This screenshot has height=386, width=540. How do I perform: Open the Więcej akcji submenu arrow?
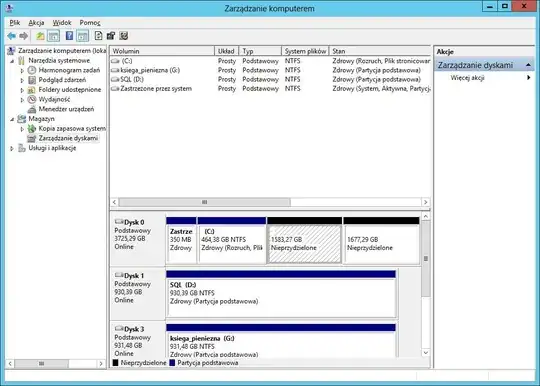click(529, 77)
